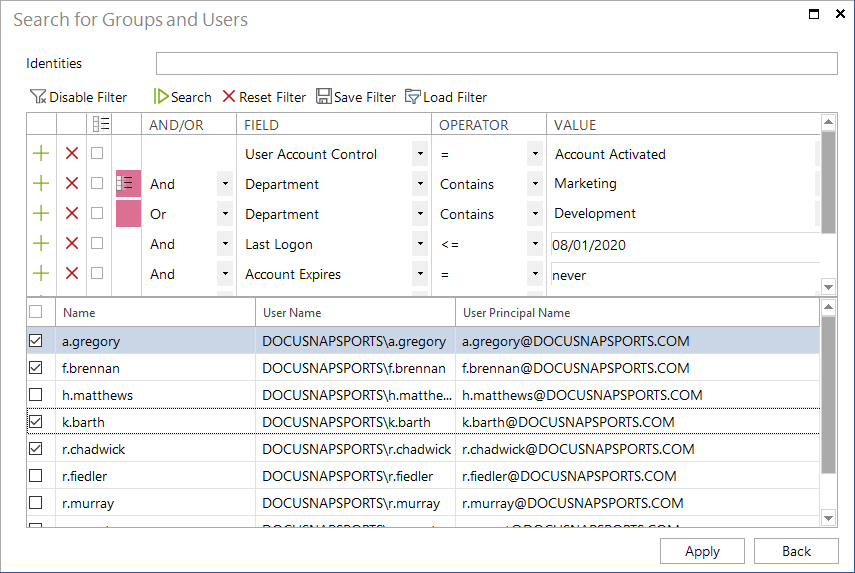The image size is (855, 573).
Task: Delete the User Account Control condition
Action: pos(71,154)
